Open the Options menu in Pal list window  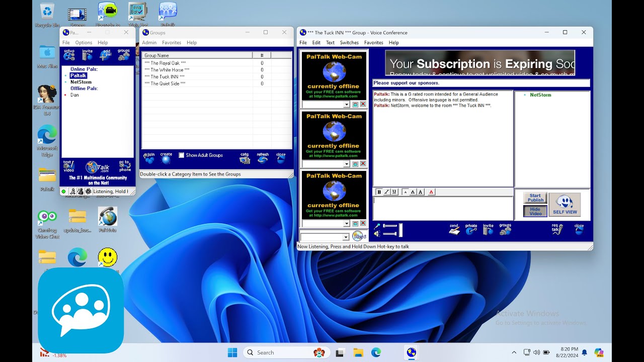[84, 43]
